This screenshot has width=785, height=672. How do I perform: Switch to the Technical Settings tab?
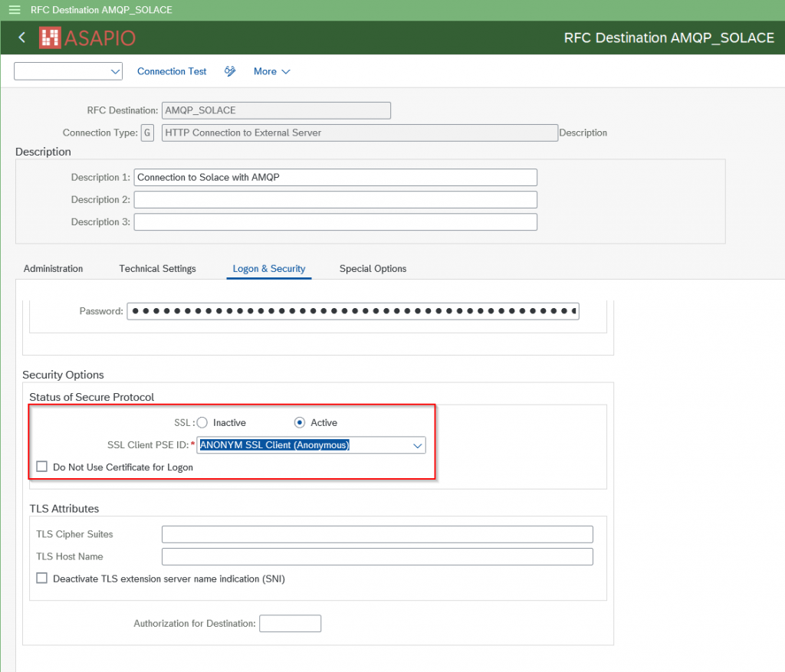click(x=157, y=269)
